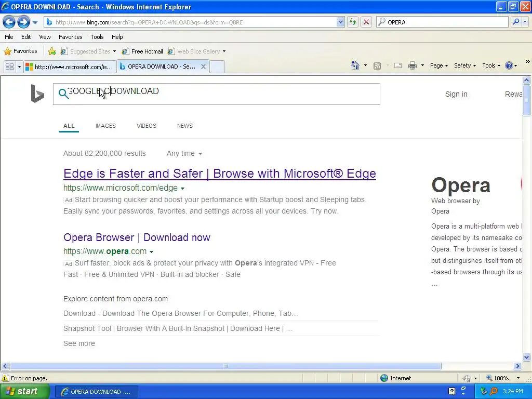Open the View menu
The width and height of the screenshot is (532, 399).
point(45,37)
